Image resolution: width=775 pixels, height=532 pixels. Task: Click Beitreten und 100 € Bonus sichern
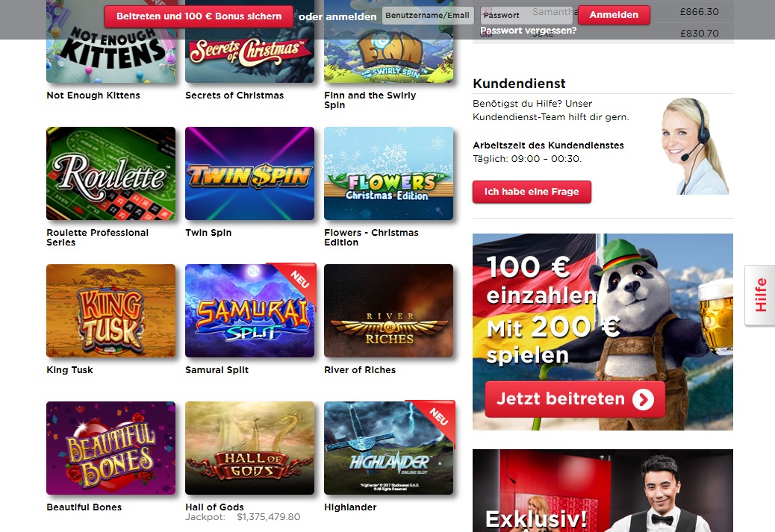point(199,16)
